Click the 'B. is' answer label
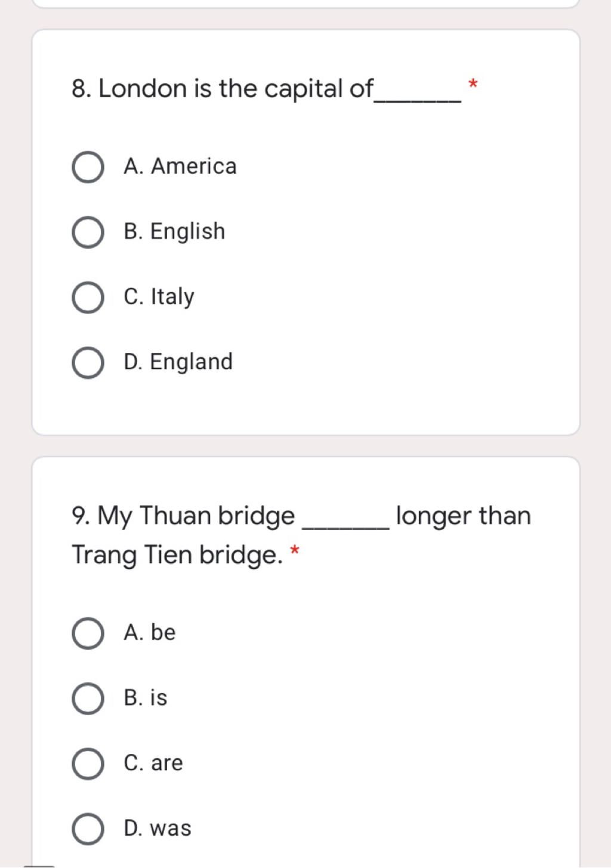This screenshot has width=611, height=868. click(145, 697)
